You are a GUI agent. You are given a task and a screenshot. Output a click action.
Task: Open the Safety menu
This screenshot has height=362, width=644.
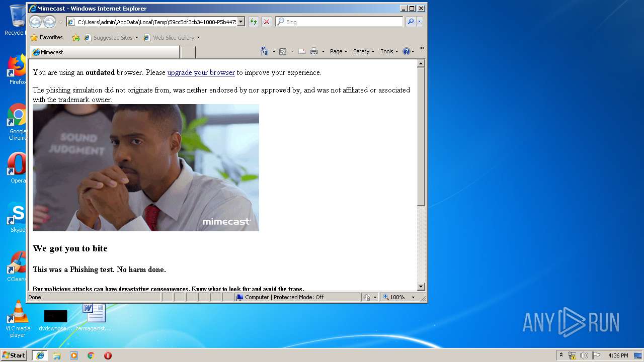click(x=364, y=51)
